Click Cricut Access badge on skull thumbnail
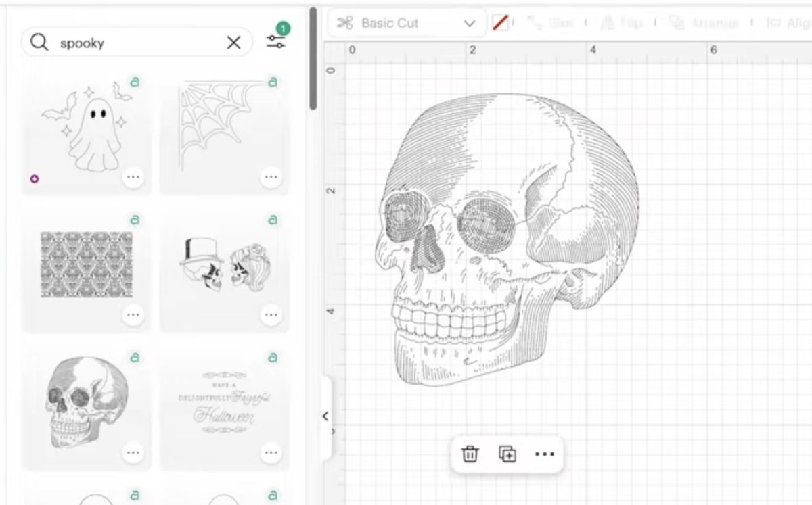 click(x=135, y=358)
